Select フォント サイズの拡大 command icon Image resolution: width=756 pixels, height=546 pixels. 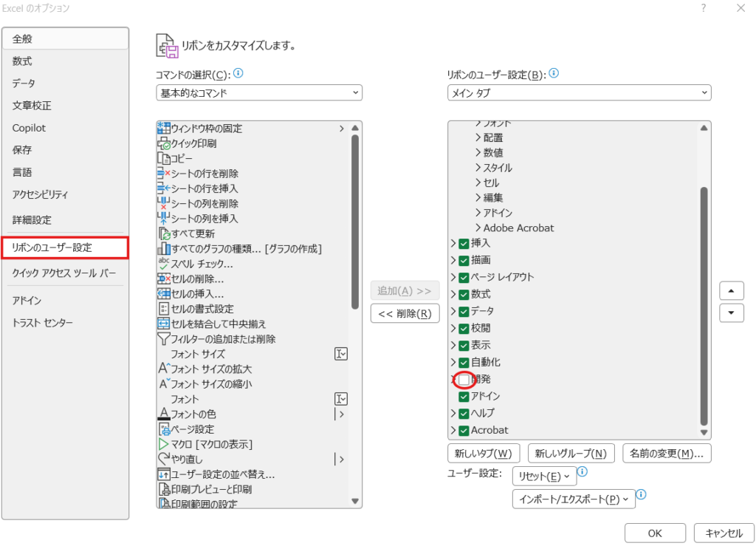pos(164,369)
